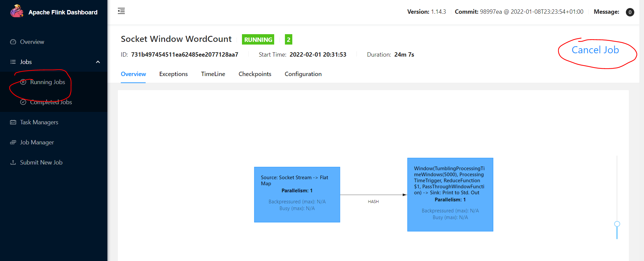Collapse sidebar with the menu fold icon
This screenshot has width=644, height=261.
tap(121, 11)
